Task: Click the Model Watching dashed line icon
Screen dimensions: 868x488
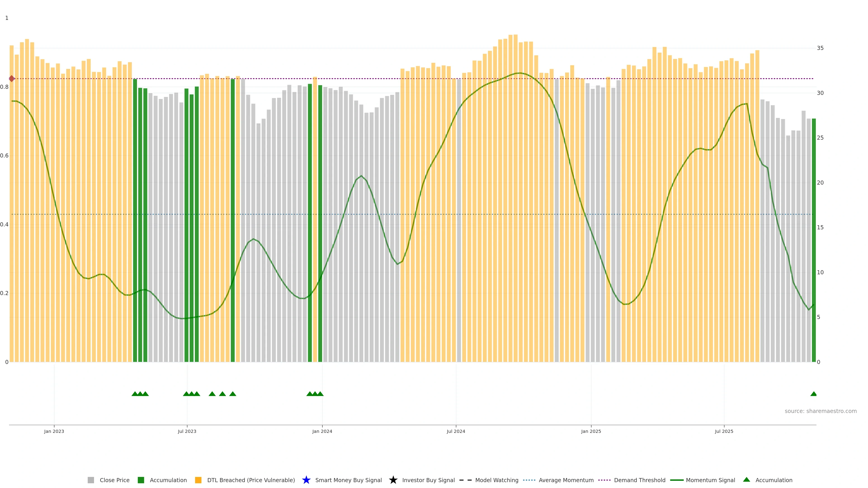Action: coord(465,480)
